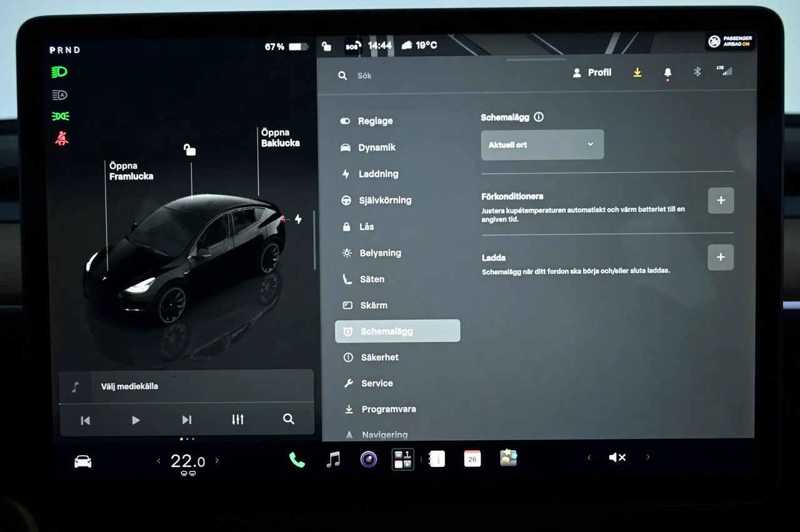The width and height of the screenshot is (800, 532).
Task: Open the media equalizer settings icon
Action: point(237,419)
